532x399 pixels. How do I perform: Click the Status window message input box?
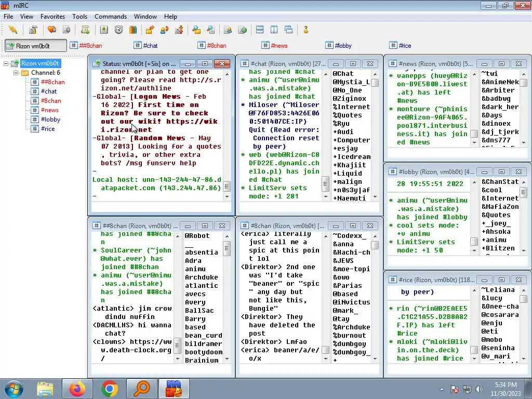coord(161,207)
